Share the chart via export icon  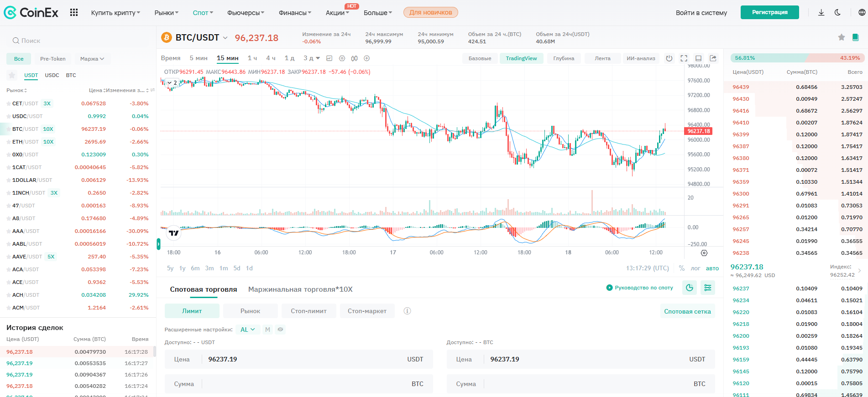713,58
